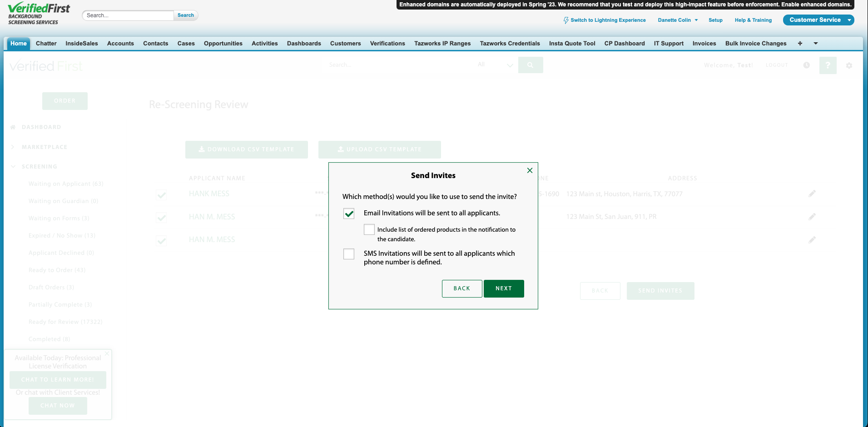This screenshot has height=427, width=868.
Task: Go to the Verifications tab
Action: [387, 44]
